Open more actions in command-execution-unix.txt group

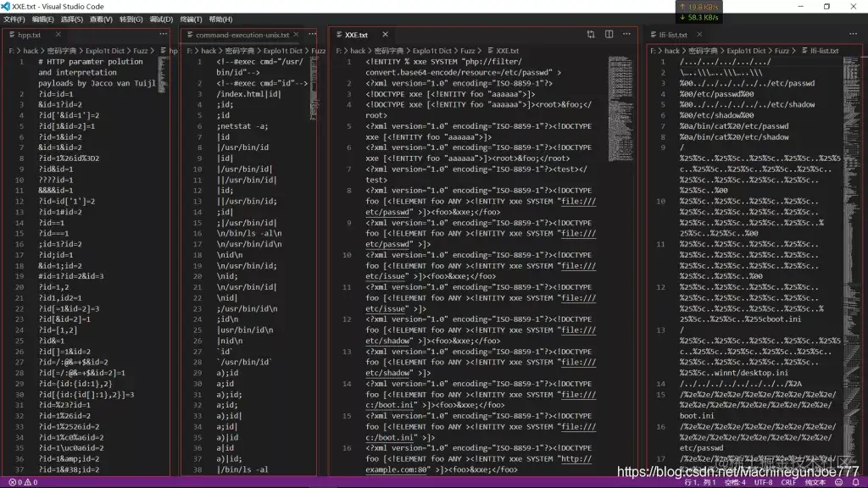(313, 34)
